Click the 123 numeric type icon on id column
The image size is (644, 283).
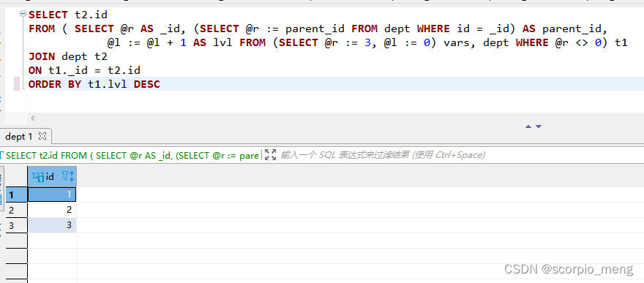[38, 177]
